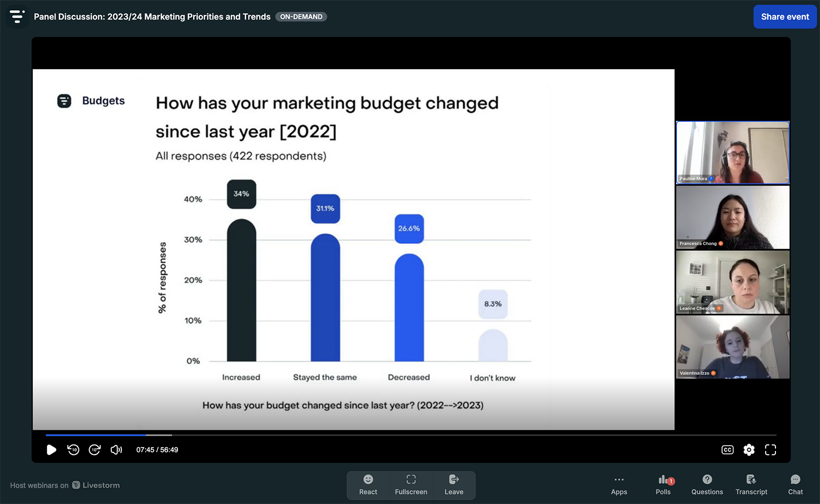This screenshot has width=820, height=504.
Task: Click the 31.1% value label
Action: pyautogui.click(x=325, y=208)
